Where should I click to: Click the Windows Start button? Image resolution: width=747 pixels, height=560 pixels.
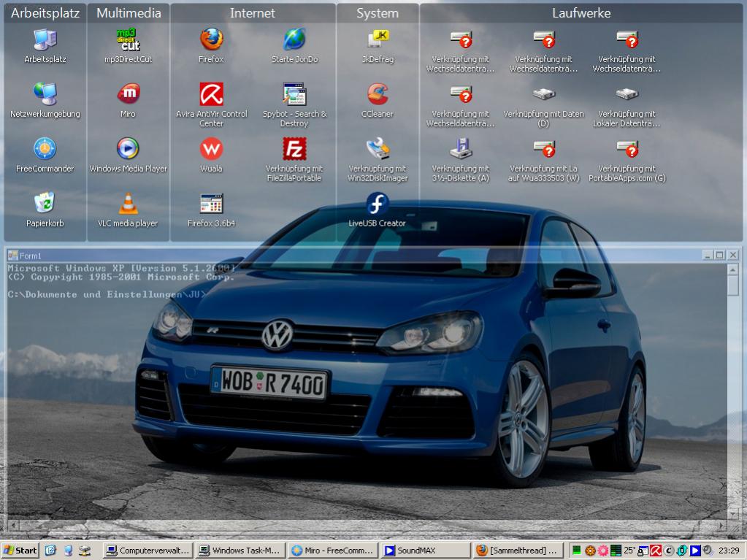pos(20,551)
